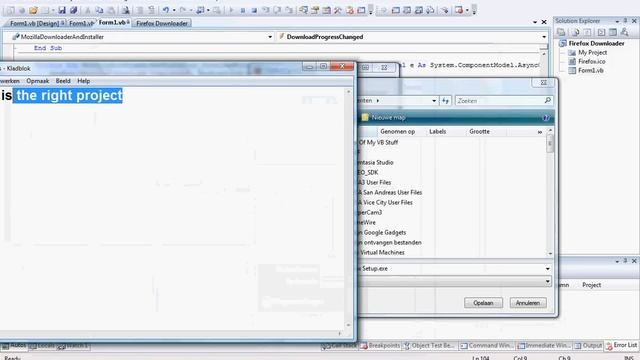
Task: Switch to Output tab
Action: click(588, 345)
